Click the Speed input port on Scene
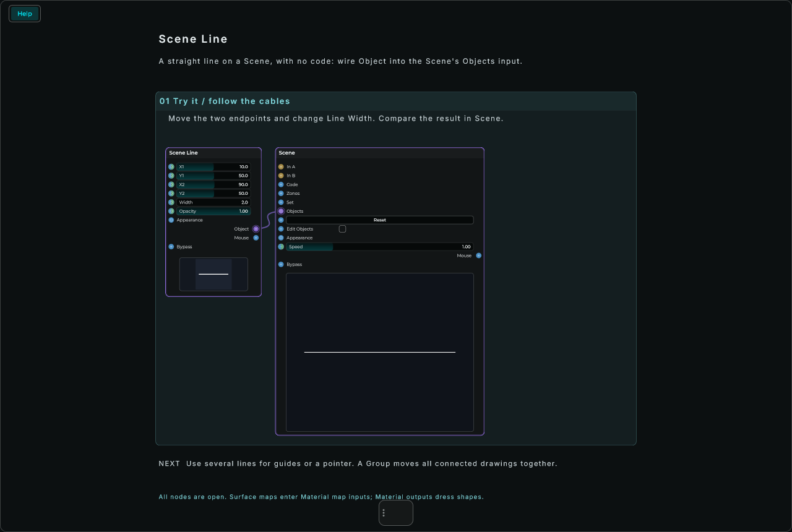 pyautogui.click(x=281, y=247)
